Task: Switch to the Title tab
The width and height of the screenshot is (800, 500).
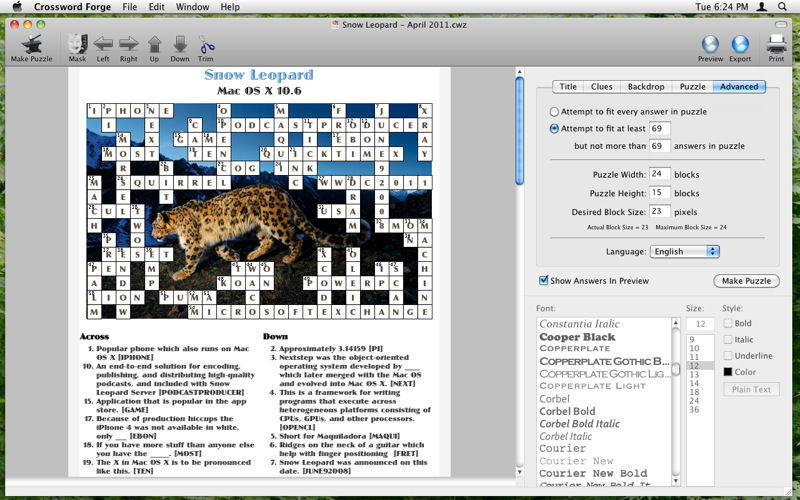Action: 568,87
